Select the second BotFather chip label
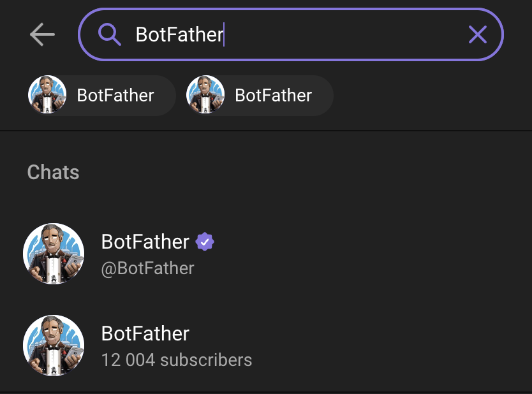 point(273,96)
